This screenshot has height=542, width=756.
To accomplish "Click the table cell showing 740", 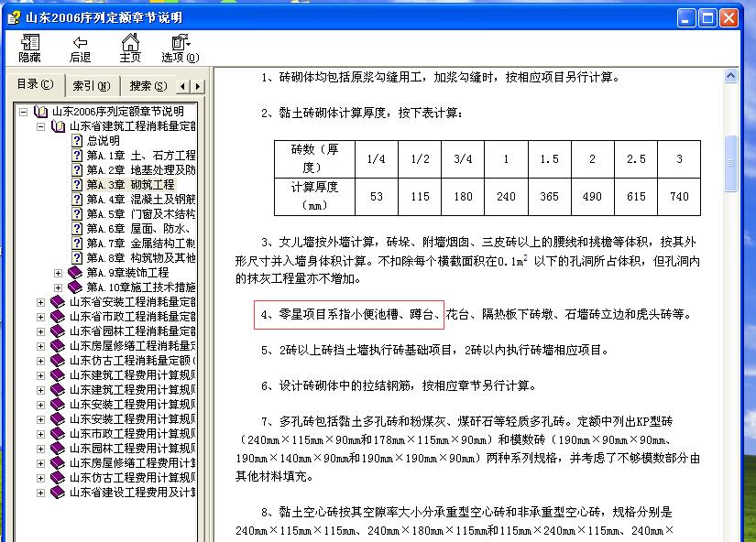I will point(679,197).
